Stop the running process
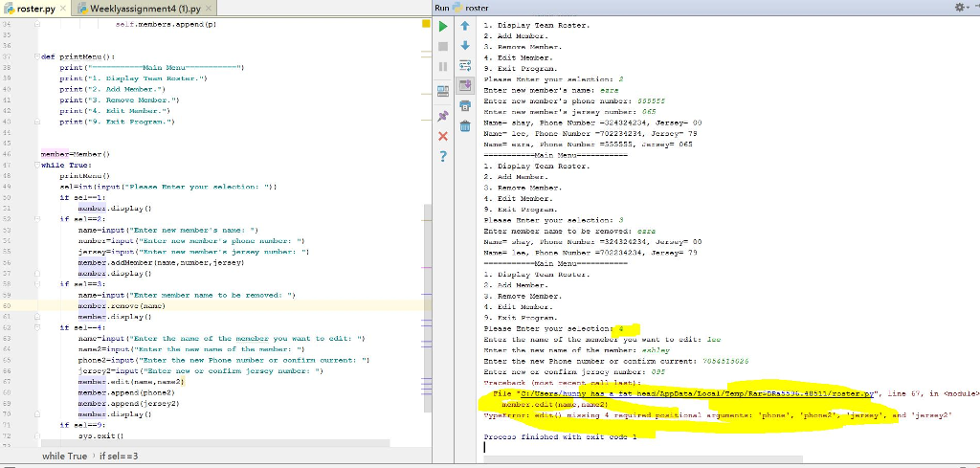 (x=442, y=46)
